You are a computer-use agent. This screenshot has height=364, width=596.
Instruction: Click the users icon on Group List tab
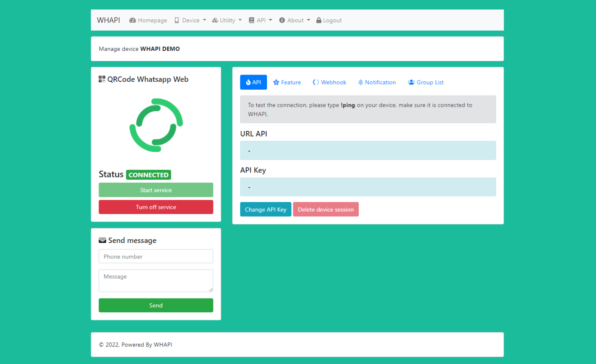[411, 82]
